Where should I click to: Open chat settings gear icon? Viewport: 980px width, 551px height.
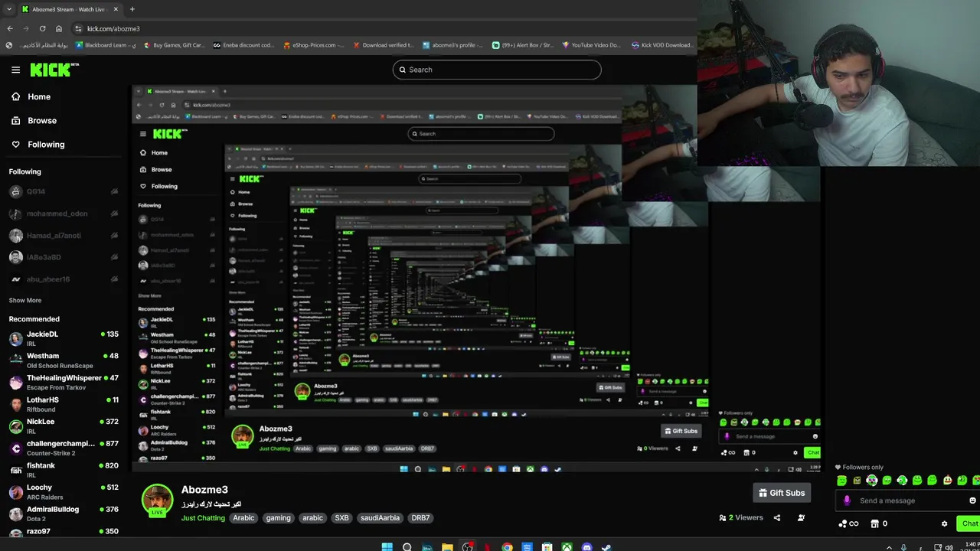(x=944, y=523)
